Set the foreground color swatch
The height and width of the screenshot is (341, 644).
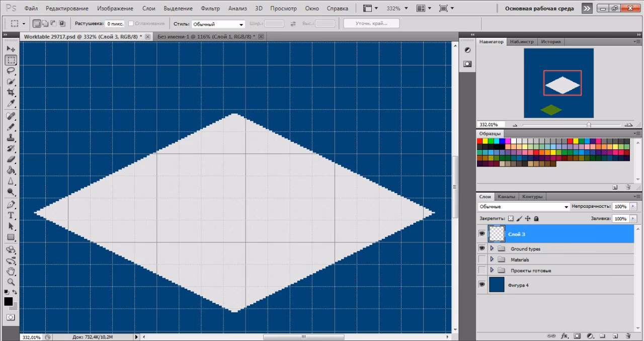click(9, 301)
